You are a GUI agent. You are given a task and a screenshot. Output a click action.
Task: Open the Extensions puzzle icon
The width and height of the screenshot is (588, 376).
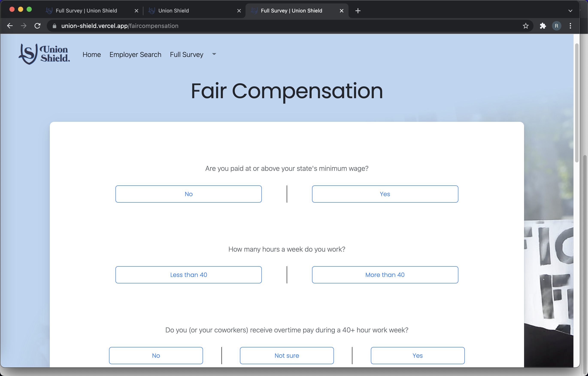click(543, 26)
